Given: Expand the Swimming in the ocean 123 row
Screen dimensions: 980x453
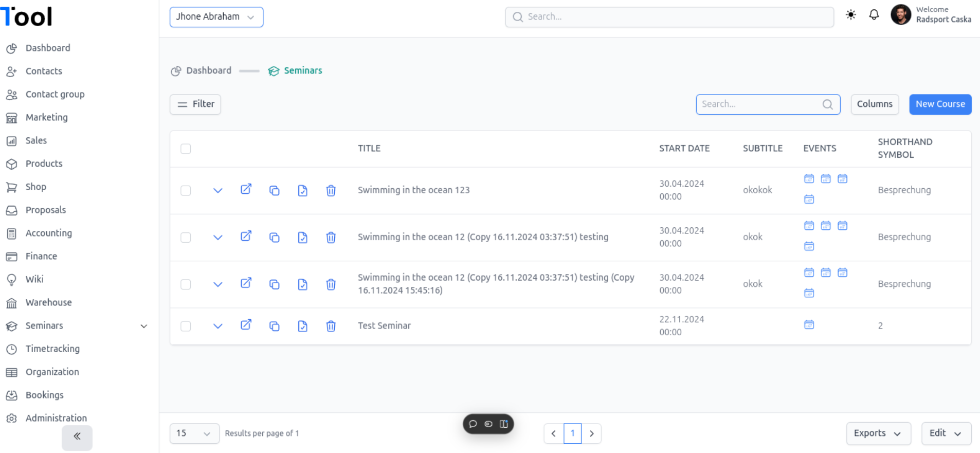Looking at the screenshot, I should tap(217, 190).
